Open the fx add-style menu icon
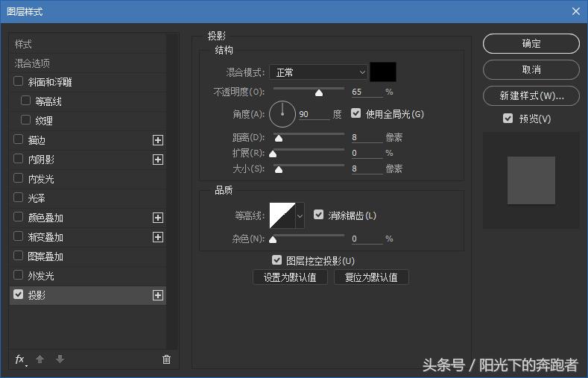The width and height of the screenshot is (588, 378). click(x=21, y=359)
